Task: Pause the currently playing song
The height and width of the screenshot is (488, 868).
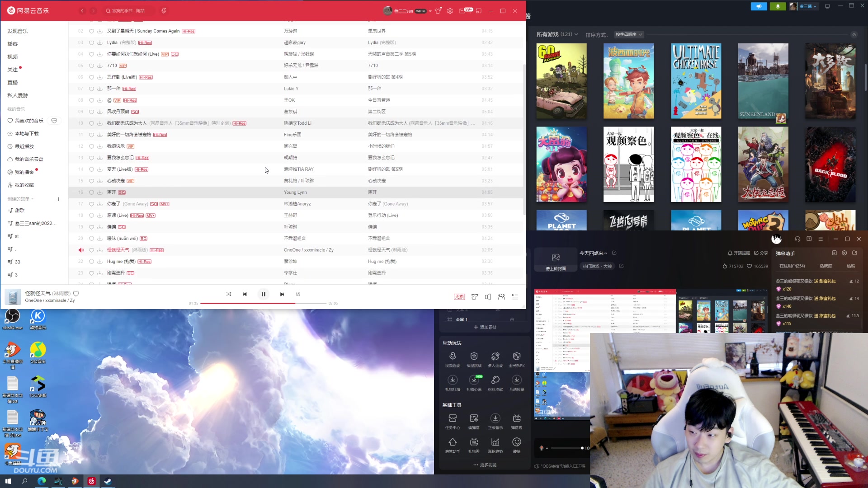Action: 263,294
